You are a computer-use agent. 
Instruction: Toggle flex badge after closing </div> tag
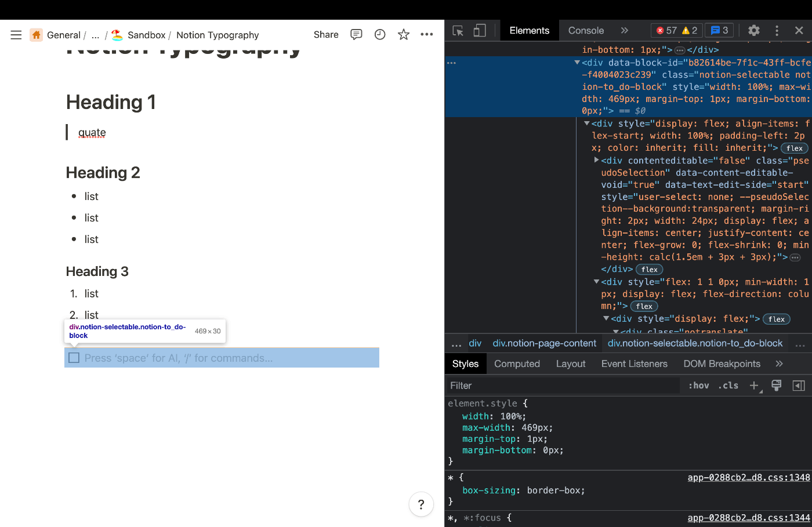pyautogui.click(x=650, y=270)
